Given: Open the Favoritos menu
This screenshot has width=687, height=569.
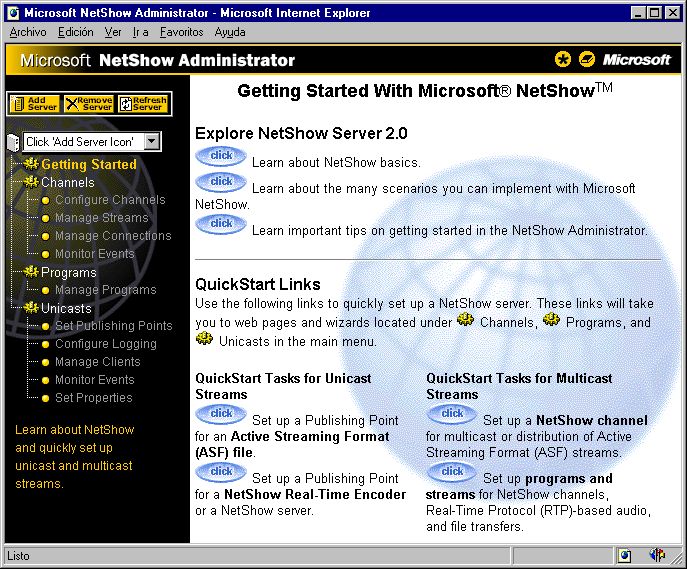Looking at the screenshot, I should pyautogui.click(x=181, y=32).
